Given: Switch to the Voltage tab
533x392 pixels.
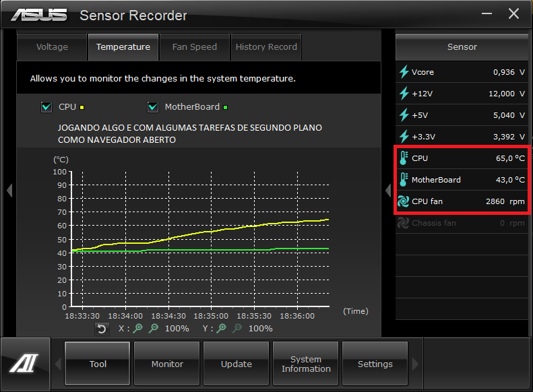Looking at the screenshot, I should (x=52, y=47).
